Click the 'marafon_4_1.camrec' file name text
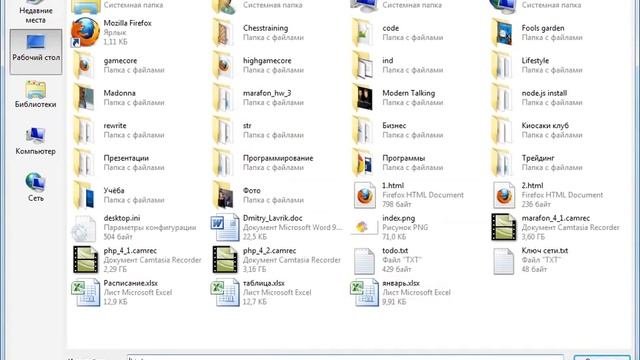This screenshot has width=640, height=360. point(556,218)
